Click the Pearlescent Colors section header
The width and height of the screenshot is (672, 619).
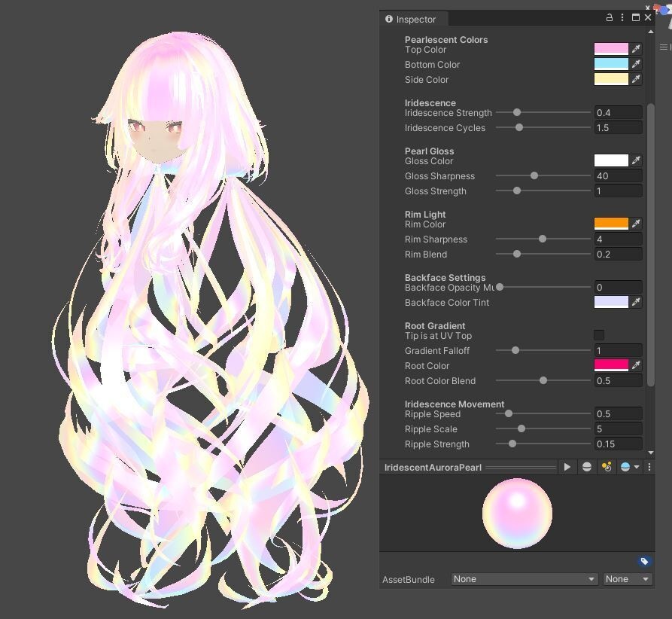pos(446,39)
